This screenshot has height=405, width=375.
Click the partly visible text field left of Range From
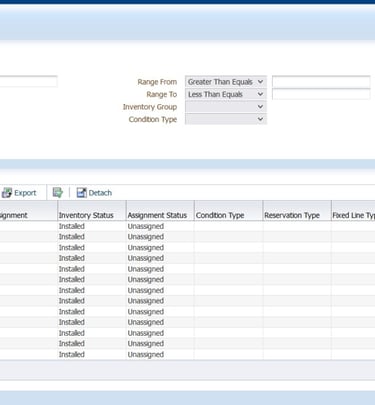pyautogui.click(x=29, y=81)
